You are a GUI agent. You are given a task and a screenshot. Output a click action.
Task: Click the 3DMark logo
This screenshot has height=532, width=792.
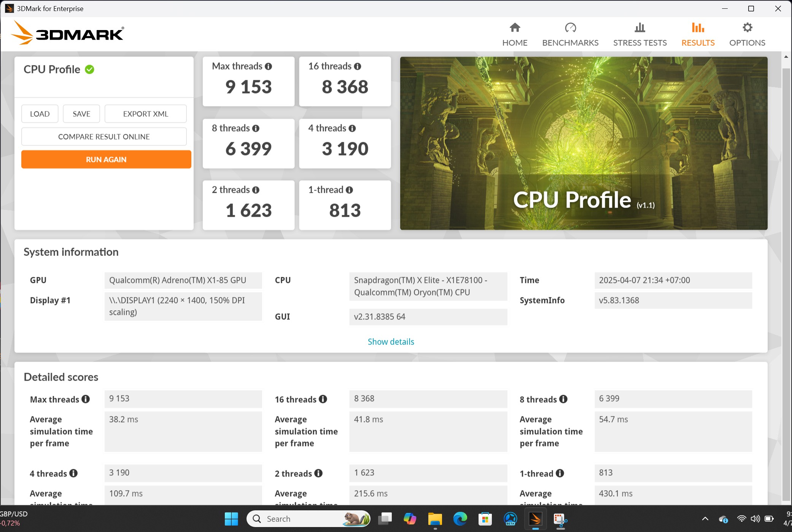[x=67, y=33]
